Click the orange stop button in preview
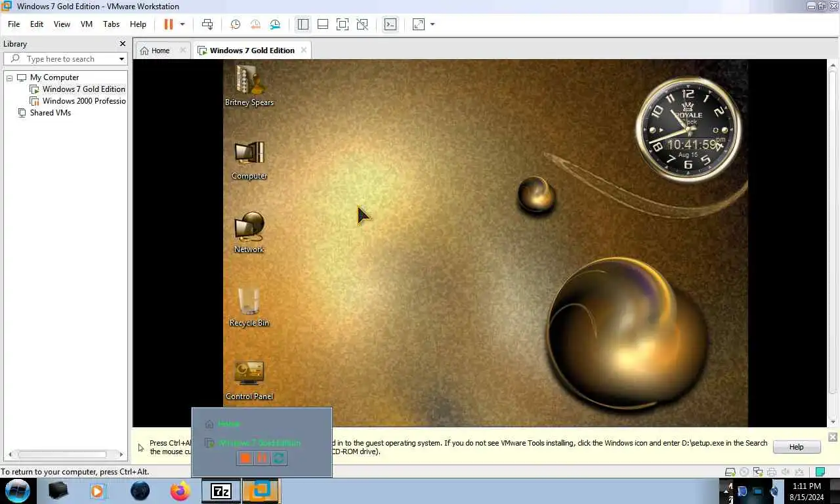This screenshot has height=504, width=840. click(245, 458)
